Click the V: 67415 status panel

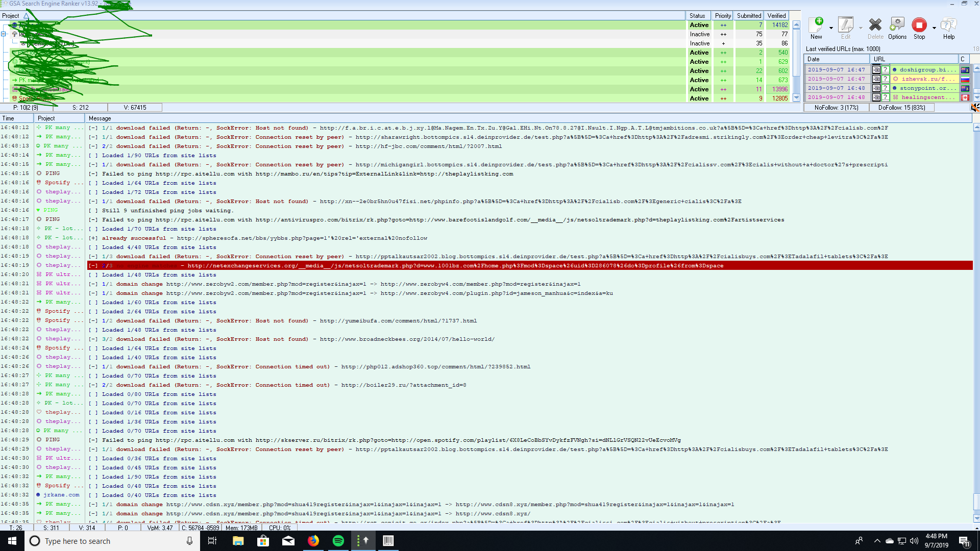[135, 108]
